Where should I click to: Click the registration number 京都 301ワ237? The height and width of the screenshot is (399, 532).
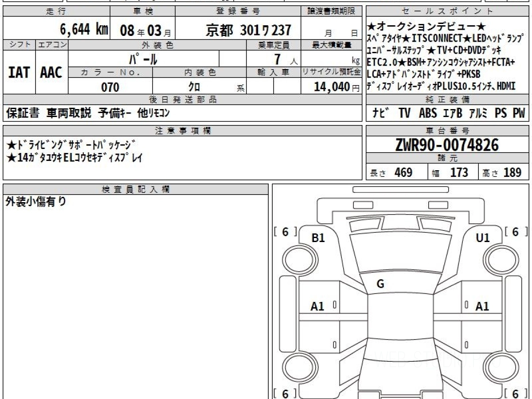tap(248, 30)
